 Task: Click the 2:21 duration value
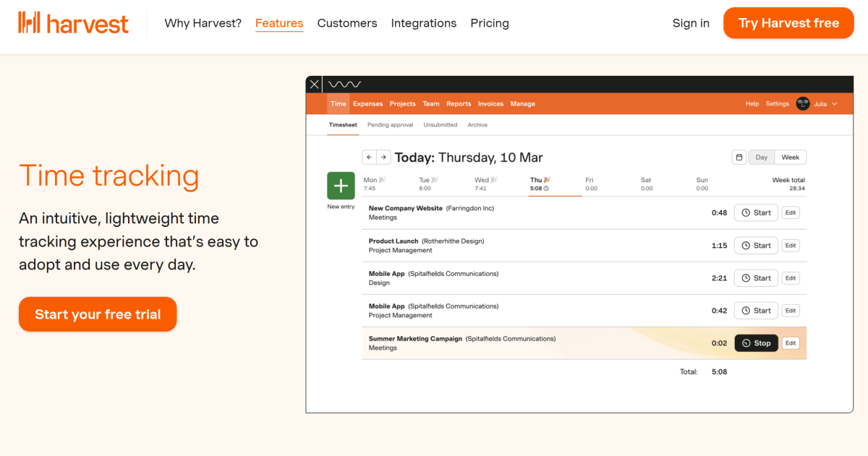coord(719,278)
